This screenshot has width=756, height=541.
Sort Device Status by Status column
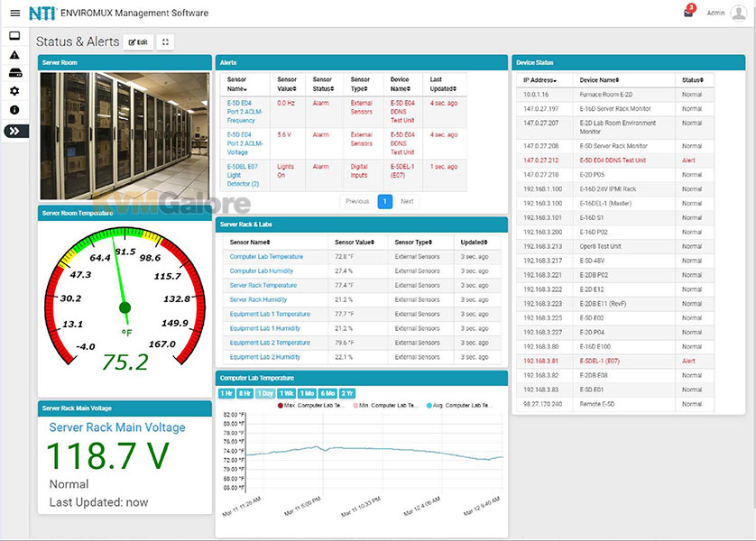[693, 80]
